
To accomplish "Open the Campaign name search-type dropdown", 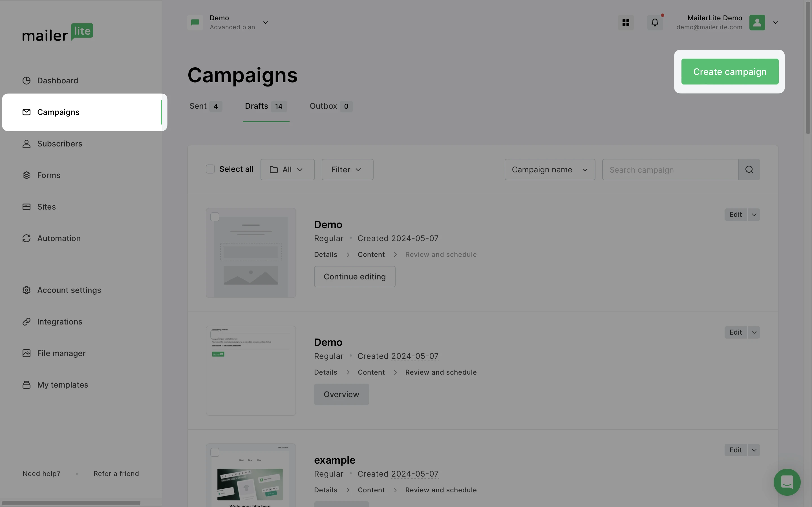I will 550,170.
